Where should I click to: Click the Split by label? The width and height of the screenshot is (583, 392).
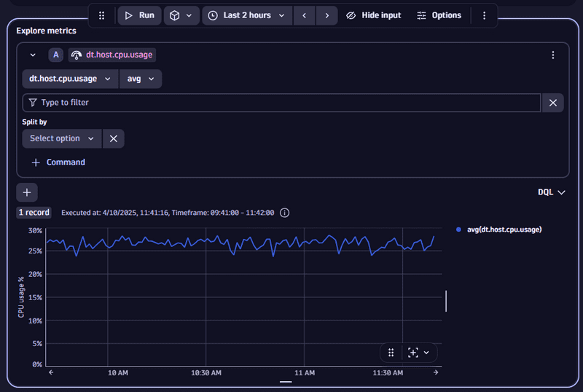(34, 122)
